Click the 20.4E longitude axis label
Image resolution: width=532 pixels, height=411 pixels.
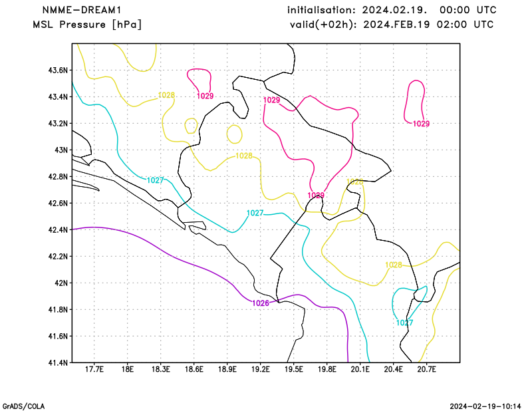pyautogui.click(x=393, y=369)
